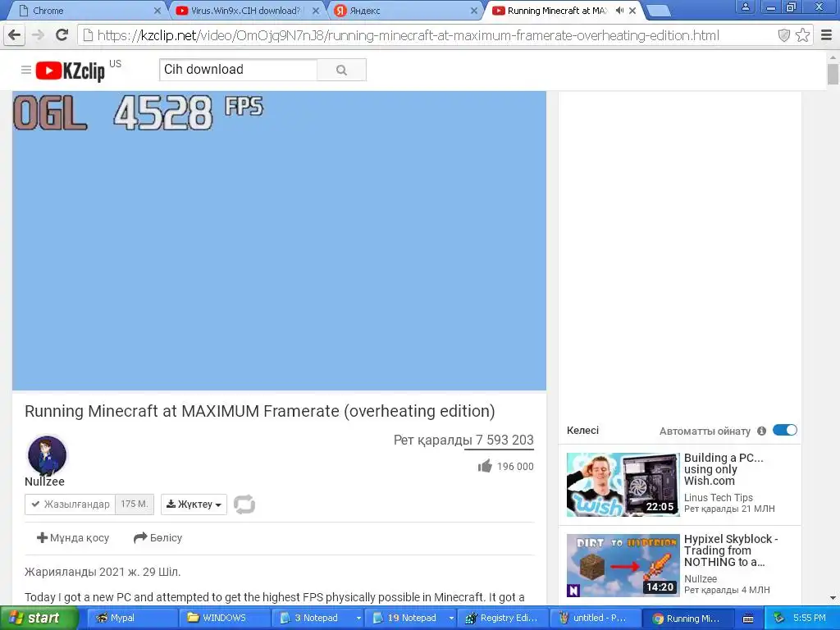
Task: Switch to the Chrome tab
Action: click(85, 10)
